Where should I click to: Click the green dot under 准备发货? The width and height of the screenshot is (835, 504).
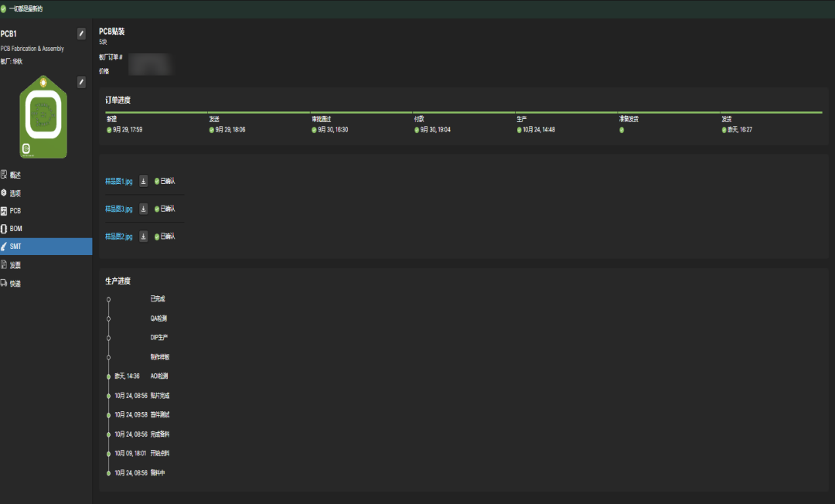[622, 130]
